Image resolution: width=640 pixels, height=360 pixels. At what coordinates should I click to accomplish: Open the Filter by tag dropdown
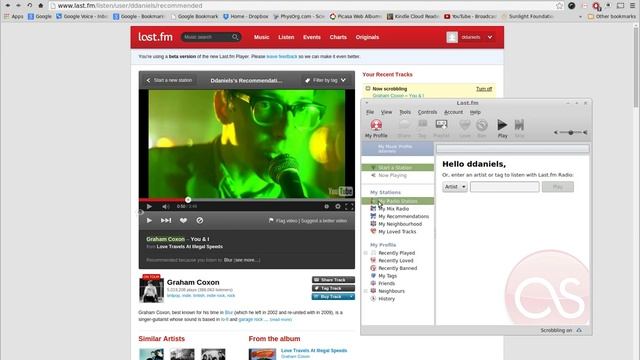click(325, 80)
